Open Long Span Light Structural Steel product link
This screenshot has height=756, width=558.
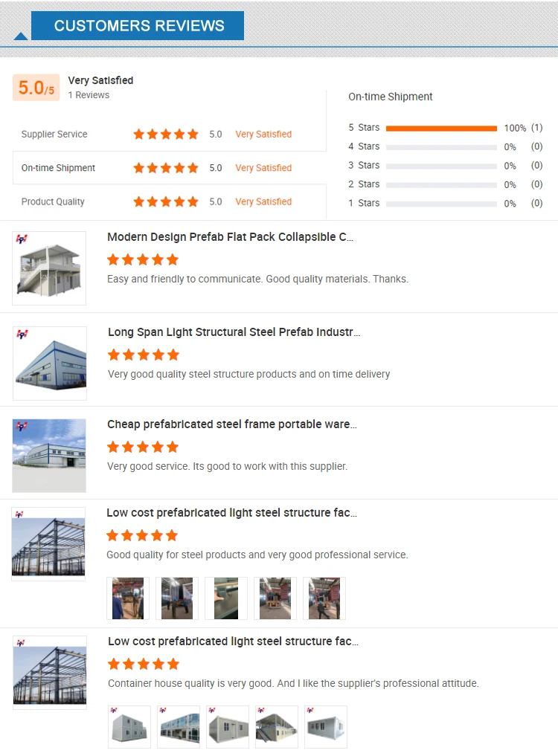click(234, 332)
